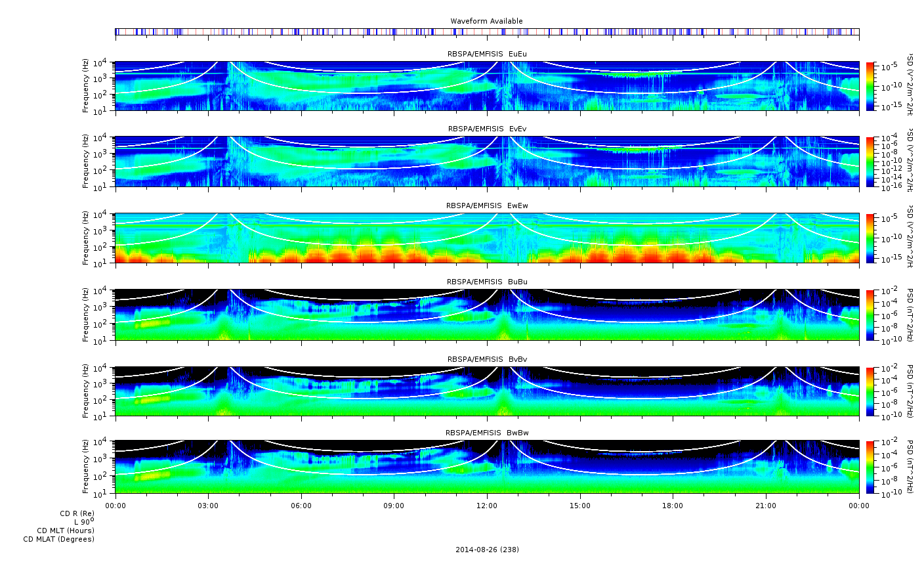Select the EwEw panel color bar
924x564 pixels.
click(x=870, y=238)
